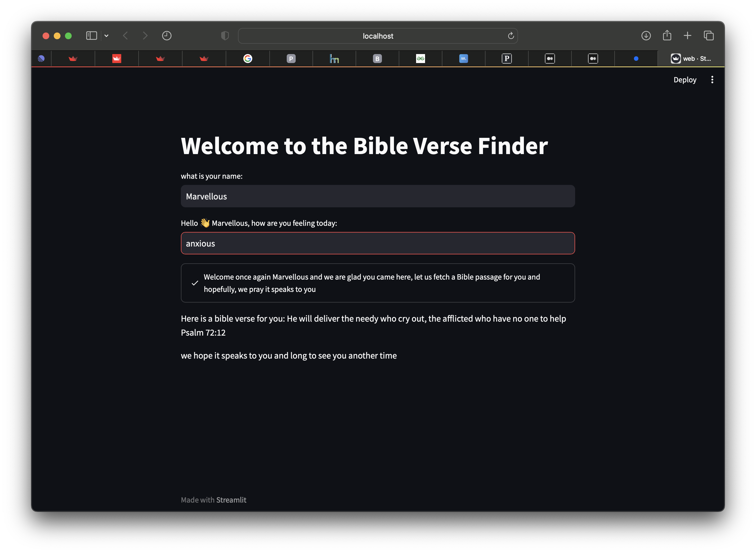The height and width of the screenshot is (553, 756).
Task: Focus the feeling input containing anxious
Action: (x=378, y=243)
